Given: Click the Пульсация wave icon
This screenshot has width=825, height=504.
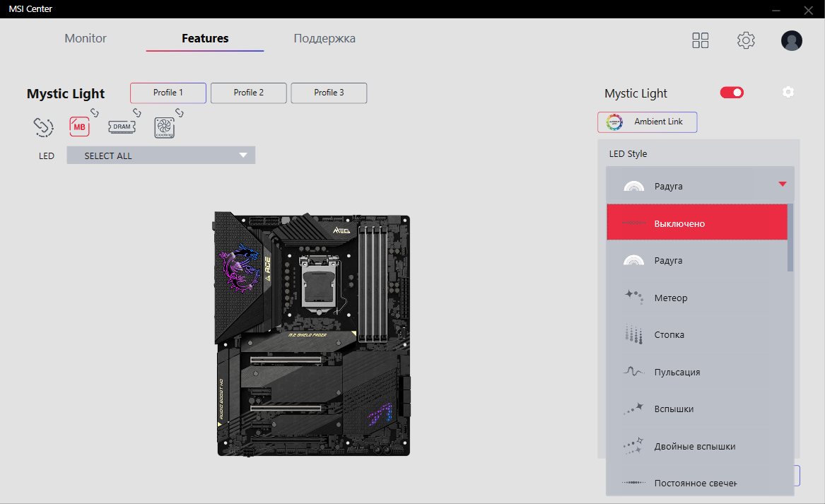Looking at the screenshot, I should (x=633, y=371).
